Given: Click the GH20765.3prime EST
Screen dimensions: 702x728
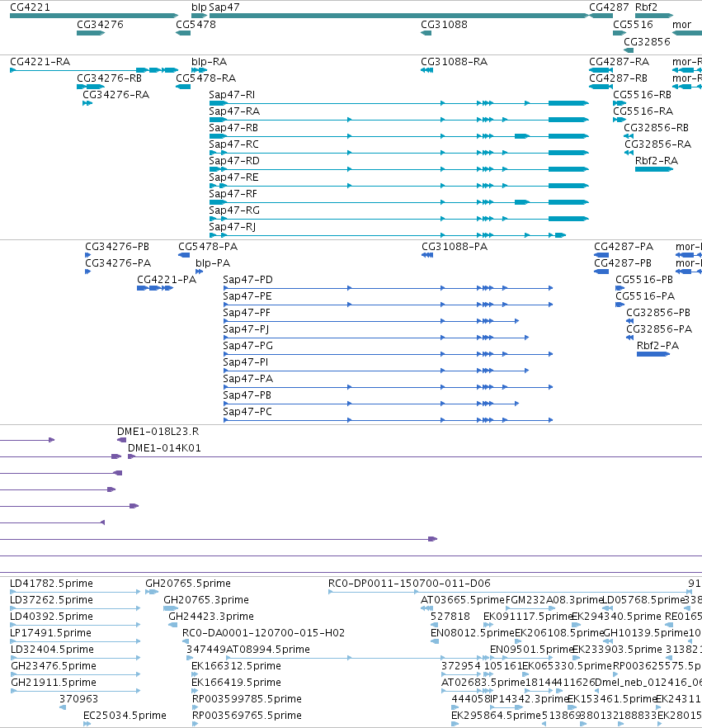Looking at the screenshot, I should [x=171, y=608].
